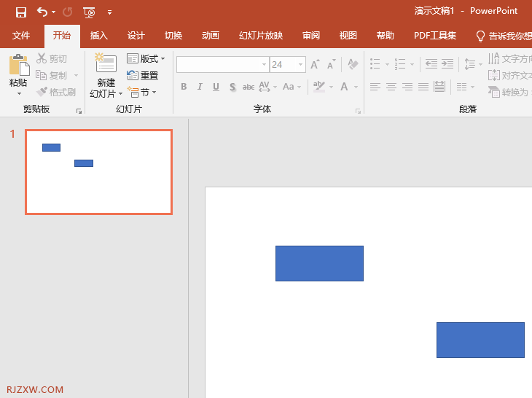The height and width of the screenshot is (398, 532).
Task: Toggle Underline formatting
Action: [216, 87]
